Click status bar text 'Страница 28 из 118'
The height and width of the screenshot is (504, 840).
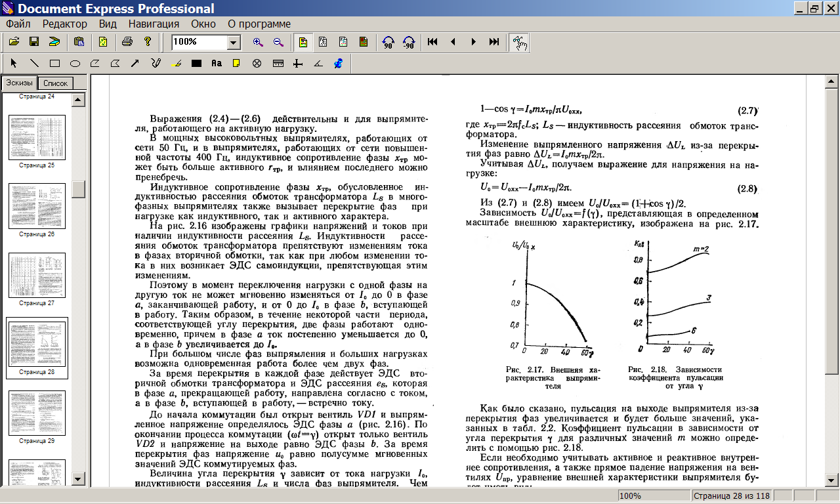(x=732, y=495)
